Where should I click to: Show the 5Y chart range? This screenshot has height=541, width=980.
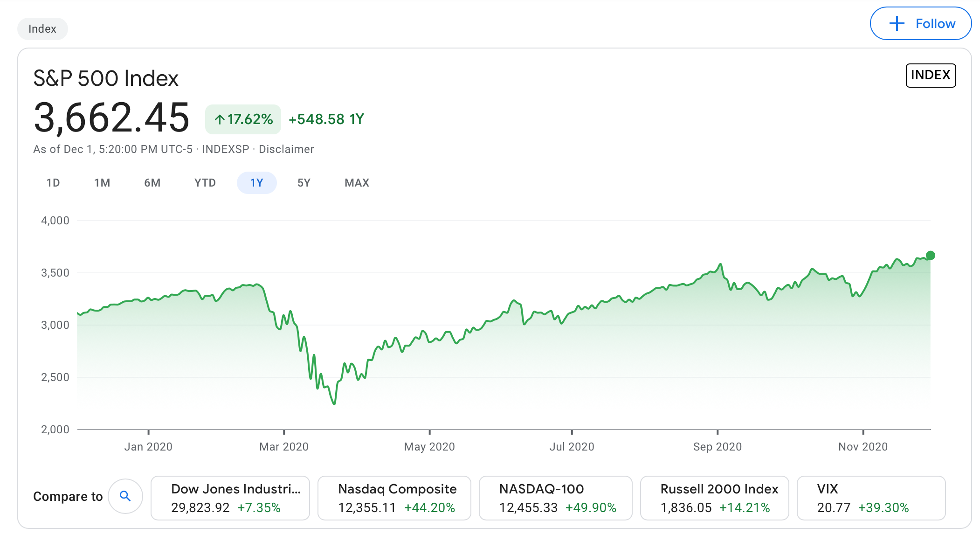304,183
